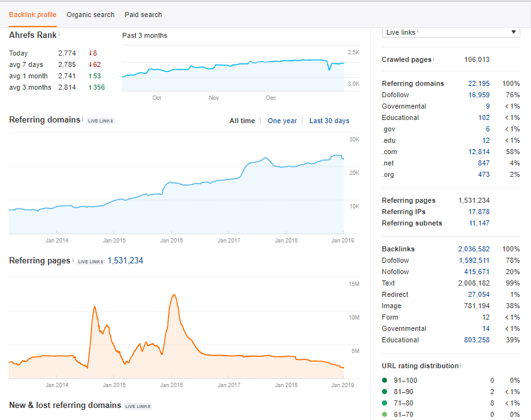Click the green 91–100 rating dot
The image size is (531, 420).
385,380
